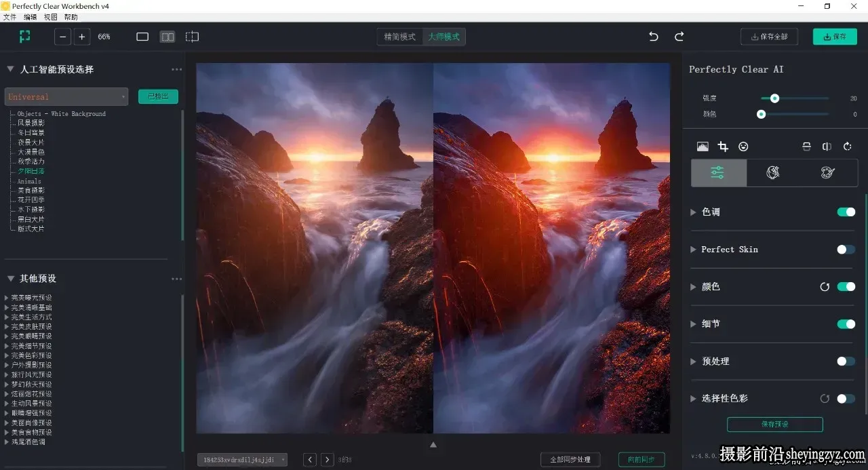Expand the 细节 section
This screenshot has width=868, height=470.
[x=710, y=324]
